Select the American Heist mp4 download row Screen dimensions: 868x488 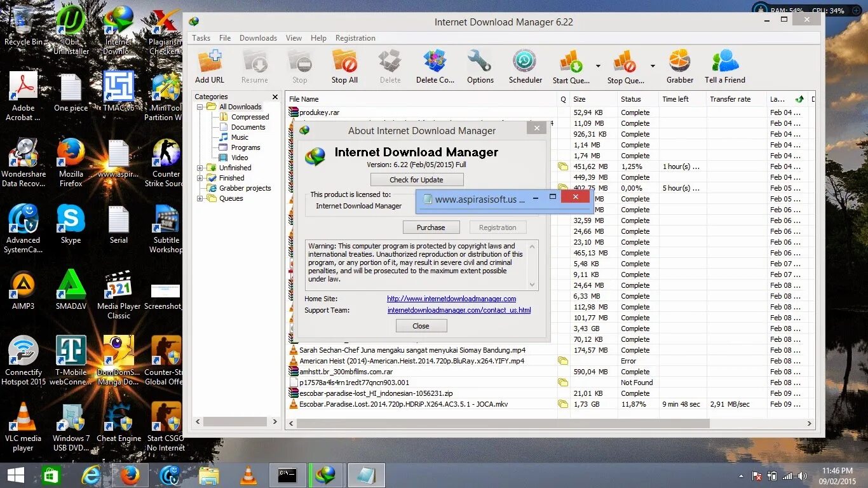(550, 361)
